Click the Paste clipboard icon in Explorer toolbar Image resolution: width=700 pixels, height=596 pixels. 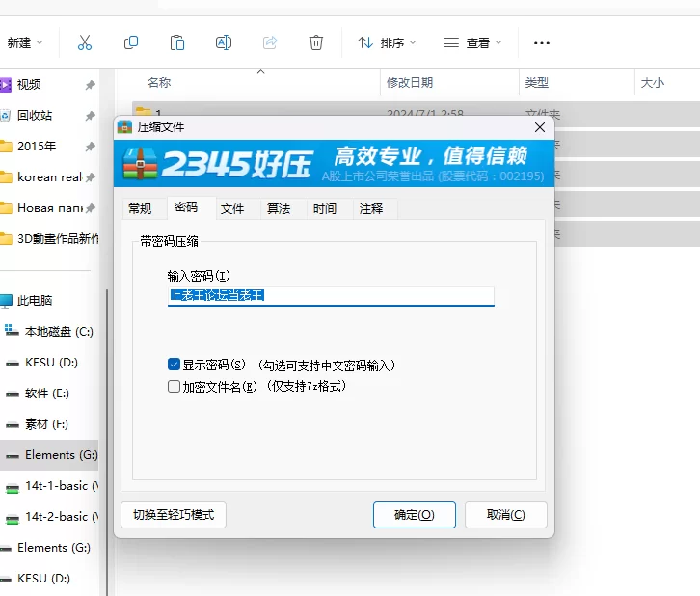tap(177, 42)
